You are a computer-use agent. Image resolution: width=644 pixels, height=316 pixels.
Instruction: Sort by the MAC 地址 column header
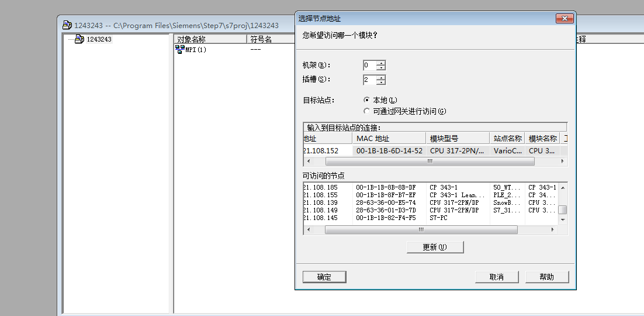click(x=389, y=139)
